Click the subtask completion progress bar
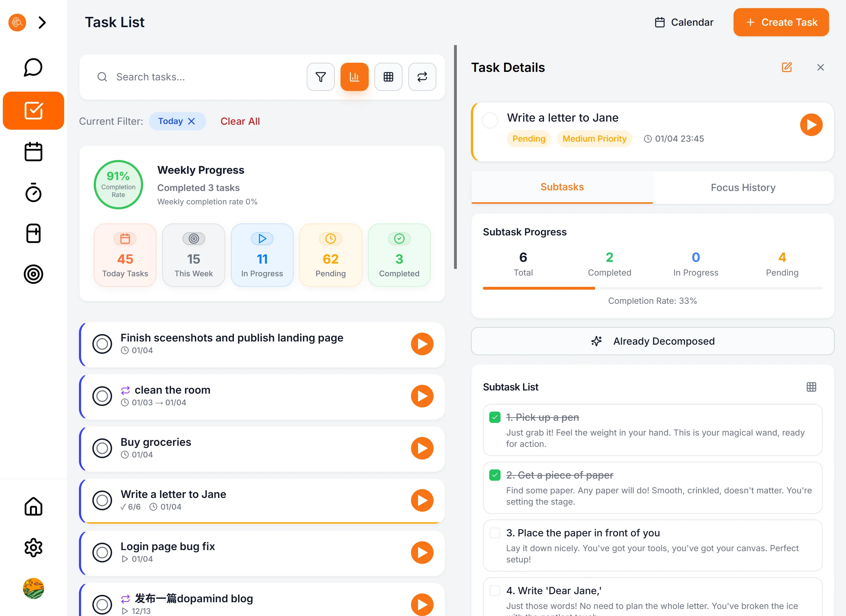The height and width of the screenshot is (616, 846). pyautogui.click(x=652, y=288)
